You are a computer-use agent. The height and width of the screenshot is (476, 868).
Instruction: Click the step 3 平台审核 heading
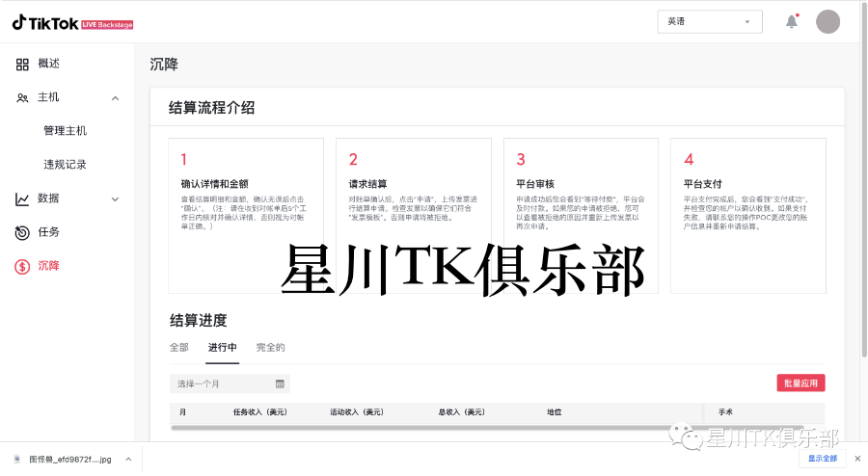[535, 184]
